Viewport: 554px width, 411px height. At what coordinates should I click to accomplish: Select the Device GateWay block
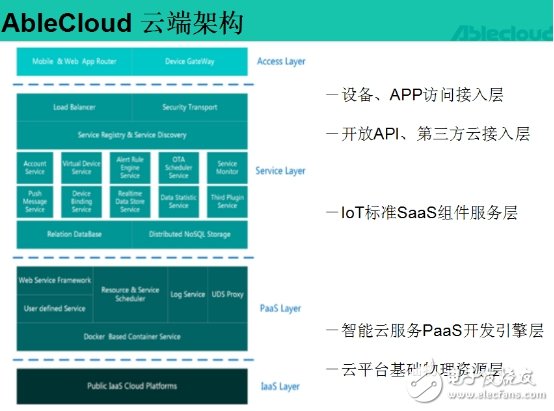pos(189,61)
